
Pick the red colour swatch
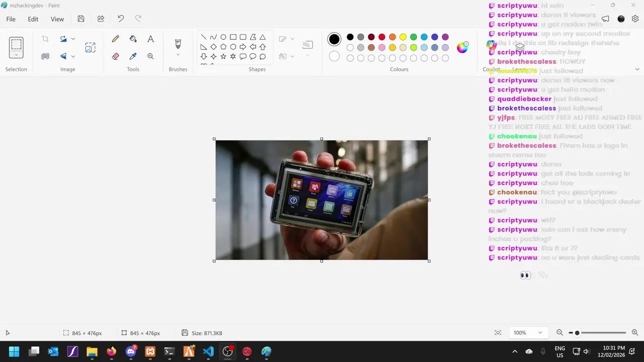click(382, 37)
